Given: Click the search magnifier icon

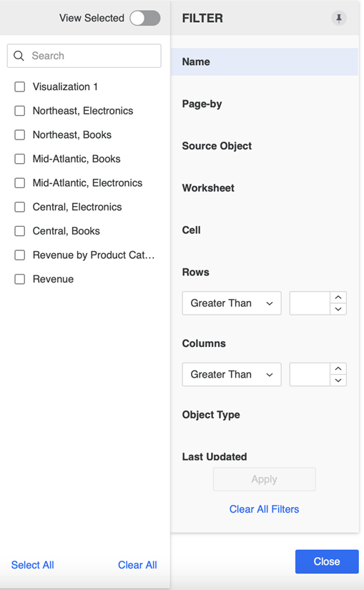Looking at the screenshot, I should [19, 56].
